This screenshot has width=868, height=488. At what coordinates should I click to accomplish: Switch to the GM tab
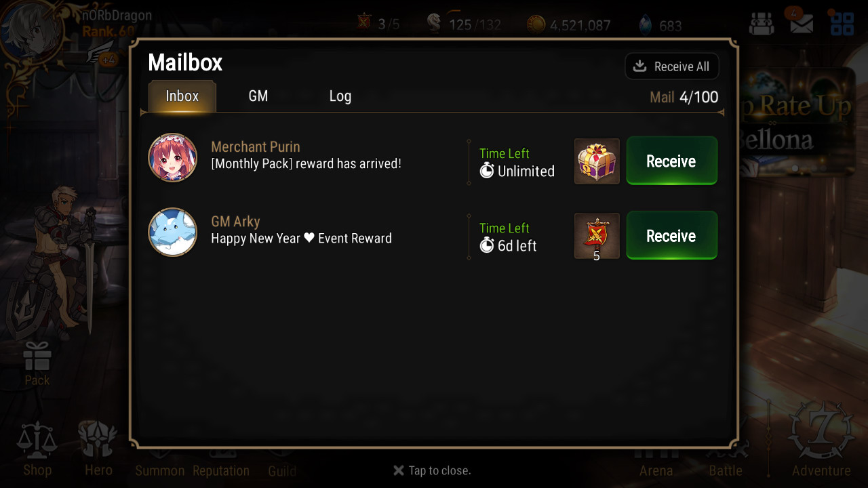pyautogui.click(x=258, y=96)
